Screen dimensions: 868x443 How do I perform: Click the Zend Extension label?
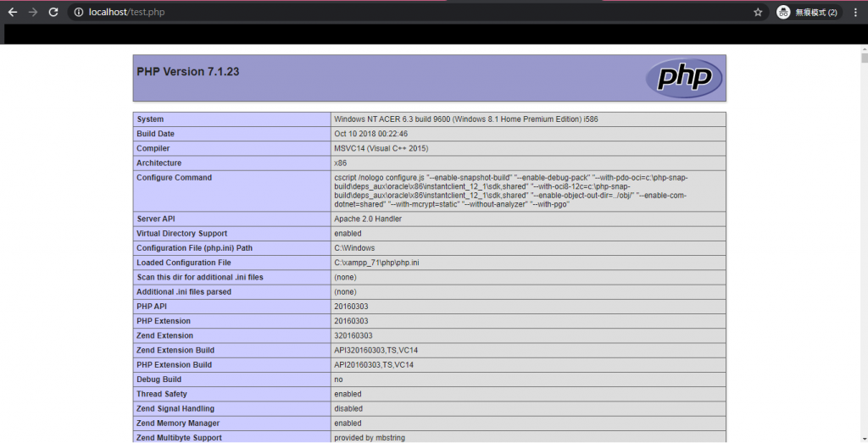165,335
